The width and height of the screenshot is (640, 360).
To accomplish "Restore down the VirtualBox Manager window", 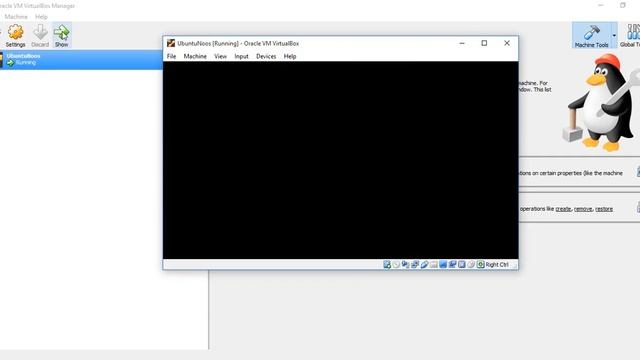I will click(x=623, y=5).
